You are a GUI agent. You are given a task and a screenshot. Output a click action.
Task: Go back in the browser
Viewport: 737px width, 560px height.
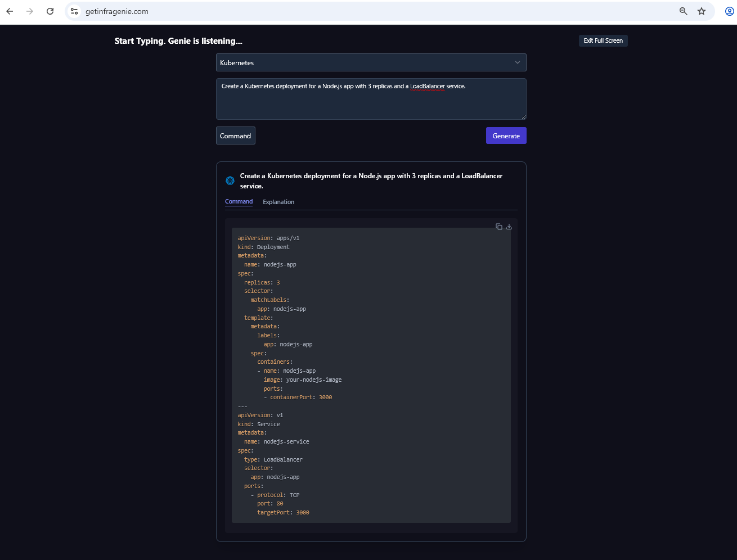[10, 11]
